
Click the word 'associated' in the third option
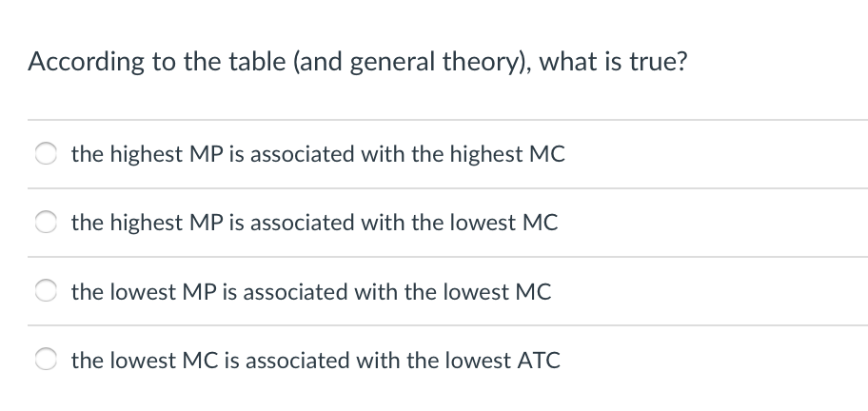click(294, 291)
